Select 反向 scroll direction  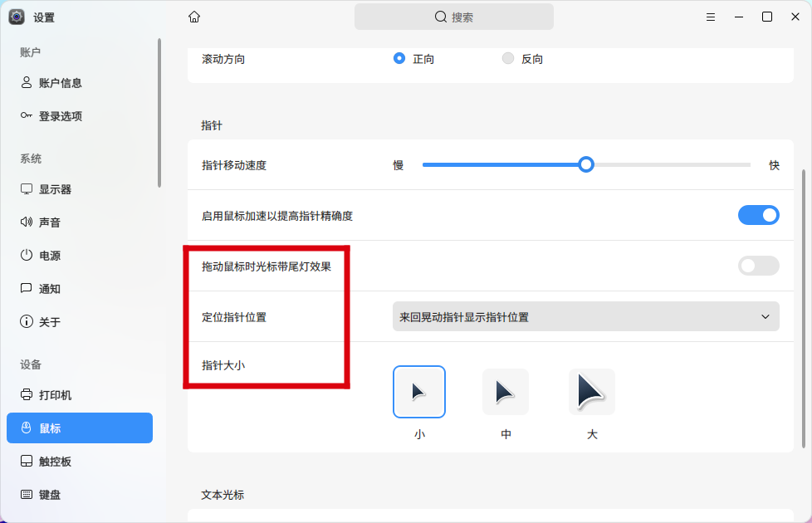(508, 58)
